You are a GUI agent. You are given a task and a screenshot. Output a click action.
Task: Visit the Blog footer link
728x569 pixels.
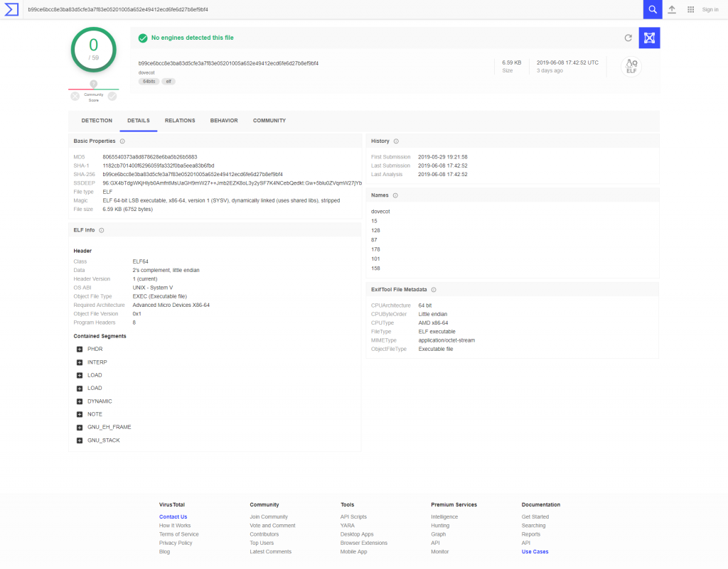pos(164,552)
